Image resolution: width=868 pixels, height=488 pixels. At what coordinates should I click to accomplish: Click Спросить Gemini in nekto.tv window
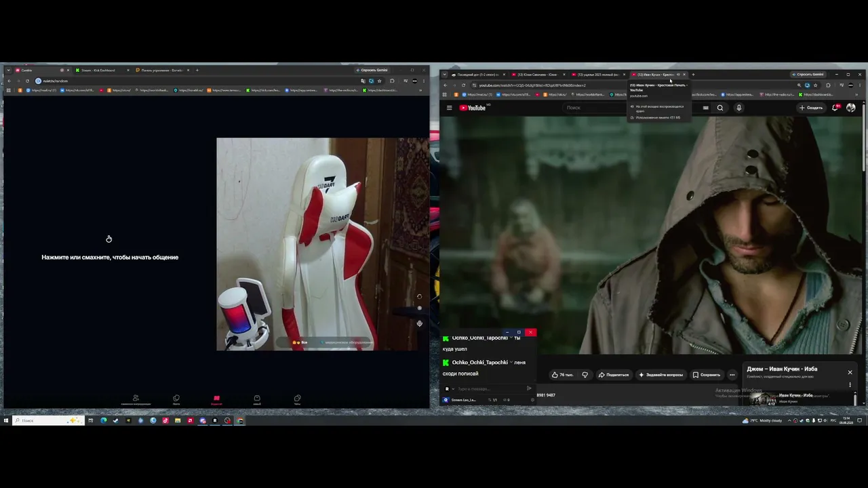click(x=372, y=70)
